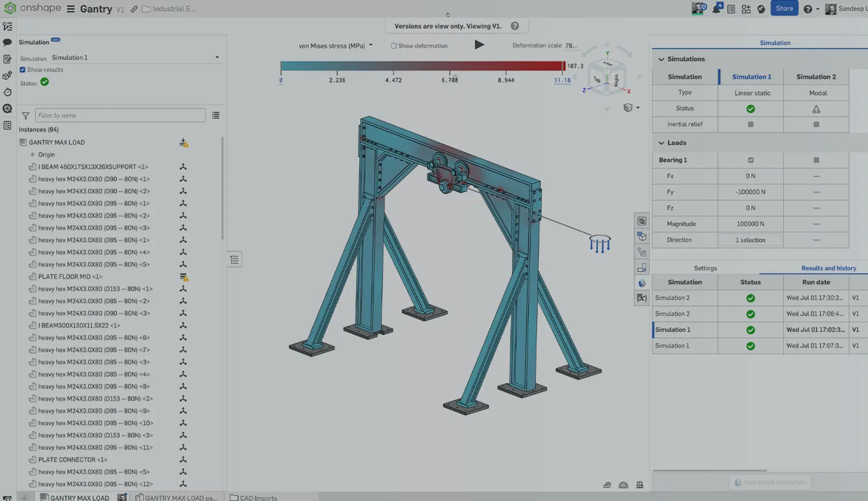Viewport: 868px width, 501px height.
Task: Open the App Store grid icon
Action: (746, 9)
